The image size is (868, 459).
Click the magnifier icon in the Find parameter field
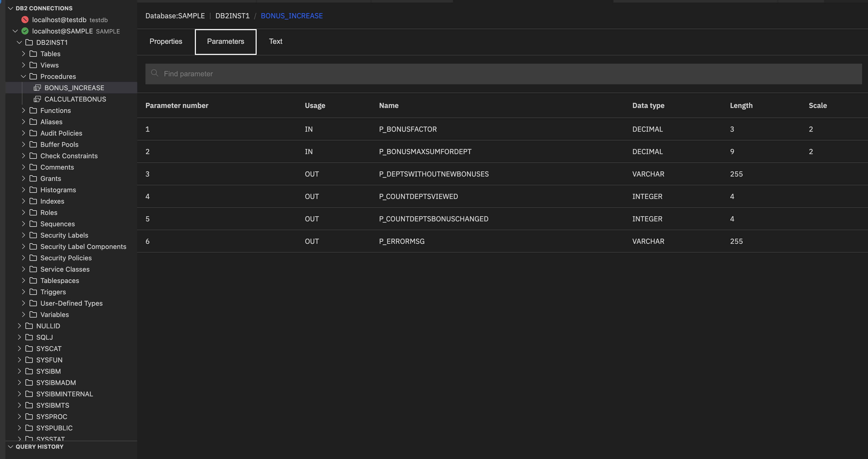155,73
